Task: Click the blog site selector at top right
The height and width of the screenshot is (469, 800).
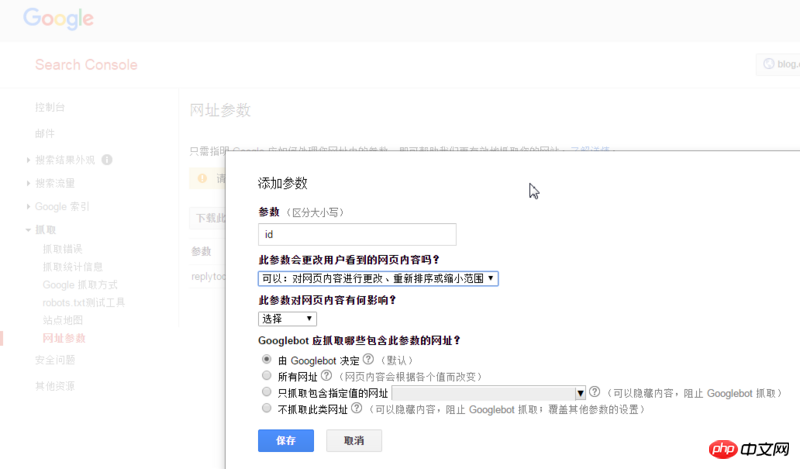Action: click(x=778, y=64)
